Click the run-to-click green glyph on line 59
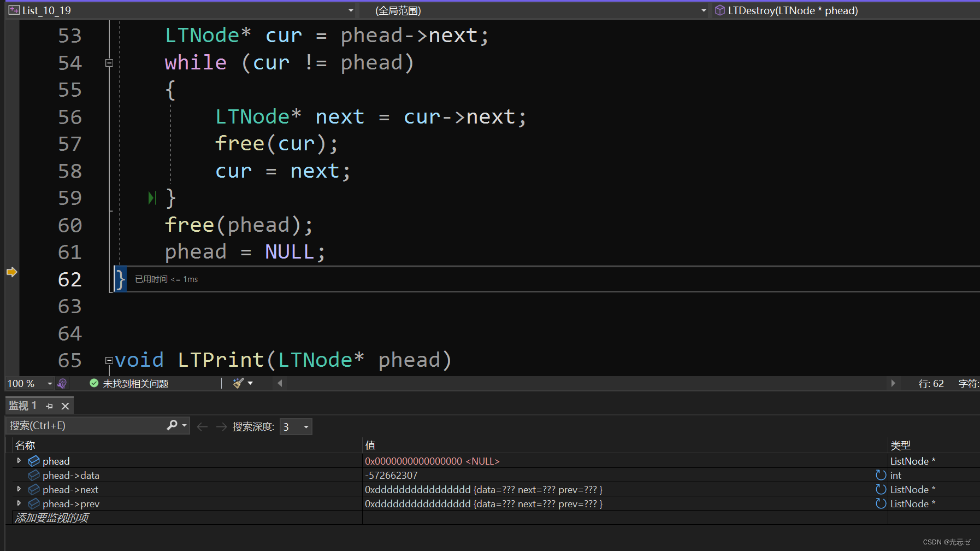 tap(152, 198)
